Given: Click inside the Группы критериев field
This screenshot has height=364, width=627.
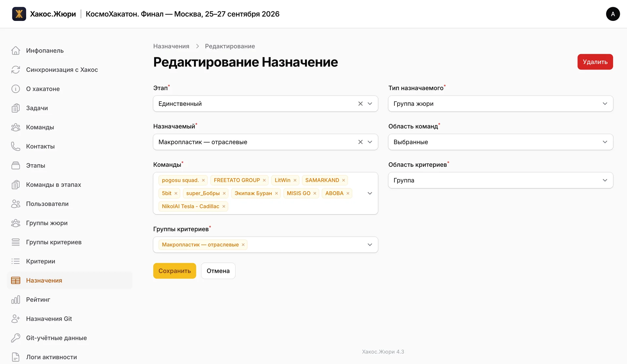Looking at the screenshot, I should tap(265, 245).
